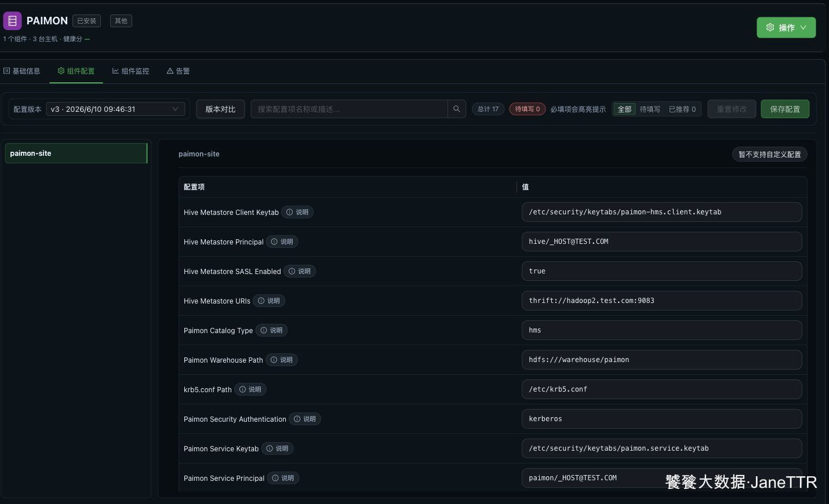
Task: Click the Paimon Warehouse Path label
Action: coord(223,360)
